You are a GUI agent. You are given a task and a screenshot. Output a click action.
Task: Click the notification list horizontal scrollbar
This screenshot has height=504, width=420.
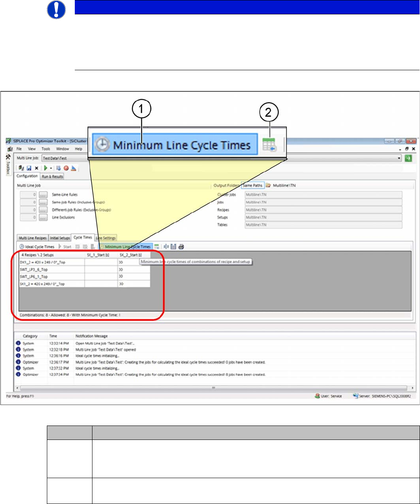point(214,388)
